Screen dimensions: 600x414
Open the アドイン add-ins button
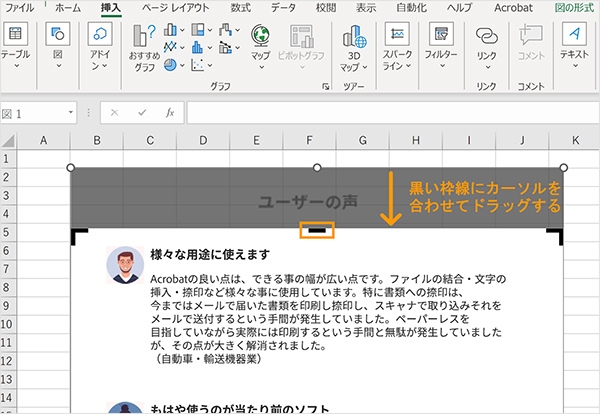coord(99,45)
